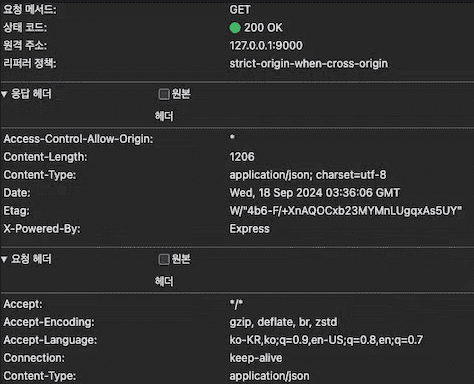This screenshot has height=384, width=474.
Task: Select the date Wed, 18 Sep 2024 value
Action: tap(315, 193)
